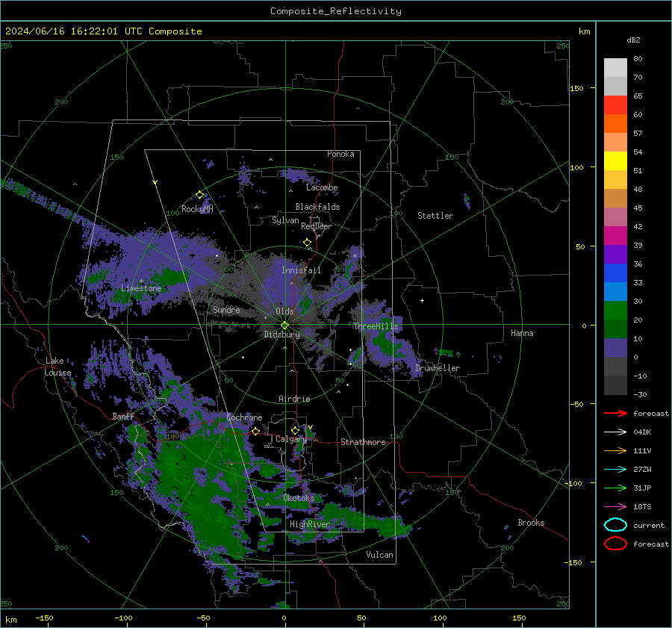The height and width of the screenshot is (628, 672).
Task: Click the Lacombe town label
Action: [x=322, y=187]
